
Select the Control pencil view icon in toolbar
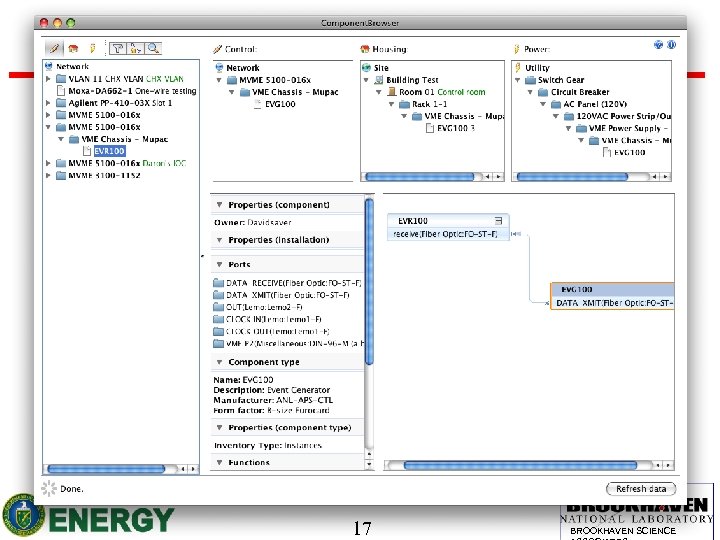54,48
